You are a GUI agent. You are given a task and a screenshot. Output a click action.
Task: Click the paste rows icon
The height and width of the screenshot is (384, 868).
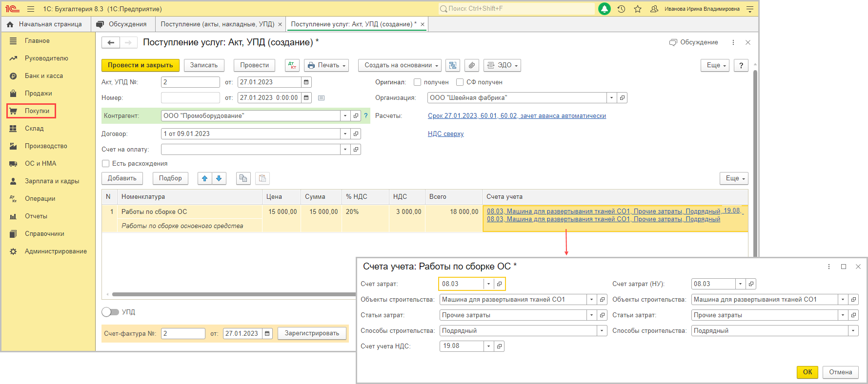click(x=262, y=178)
